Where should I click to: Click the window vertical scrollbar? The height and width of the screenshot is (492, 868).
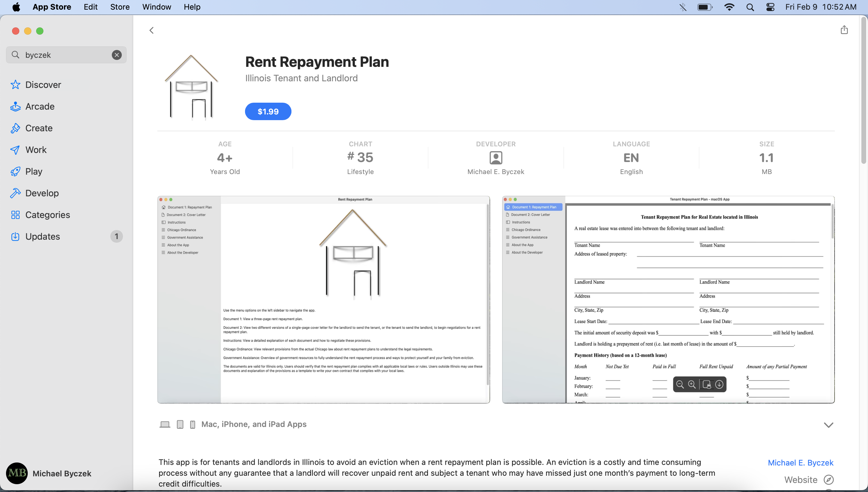click(x=864, y=91)
